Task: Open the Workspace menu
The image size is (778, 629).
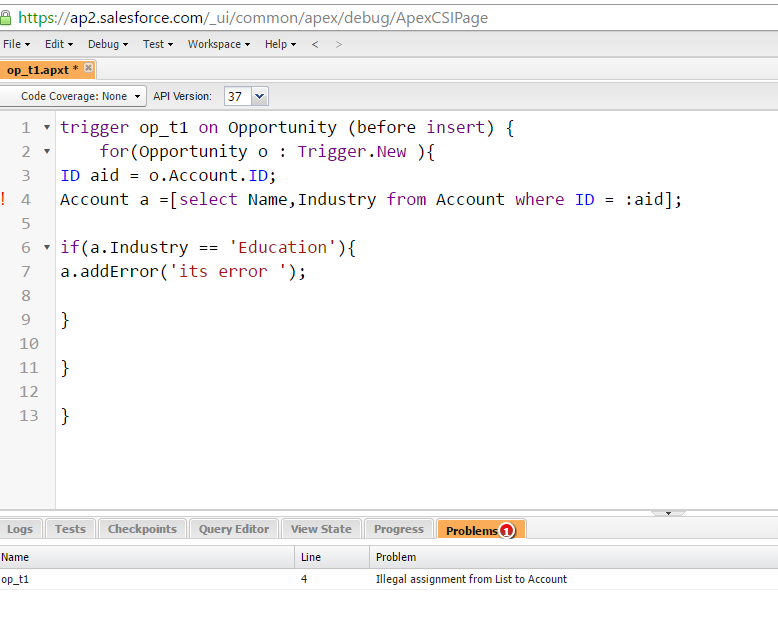Action: [x=218, y=44]
